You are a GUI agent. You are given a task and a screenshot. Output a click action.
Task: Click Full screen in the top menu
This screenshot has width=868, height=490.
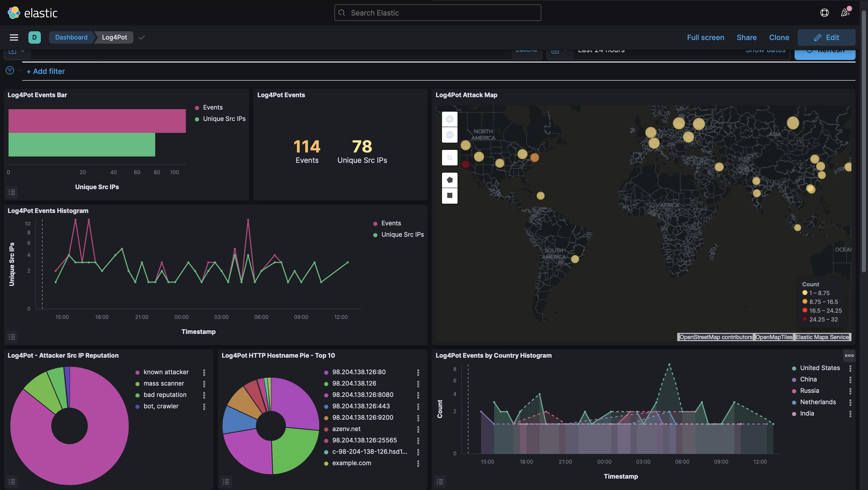[x=705, y=37]
